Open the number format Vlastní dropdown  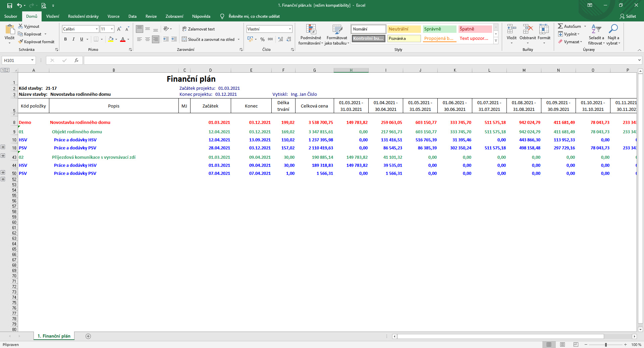290,29
